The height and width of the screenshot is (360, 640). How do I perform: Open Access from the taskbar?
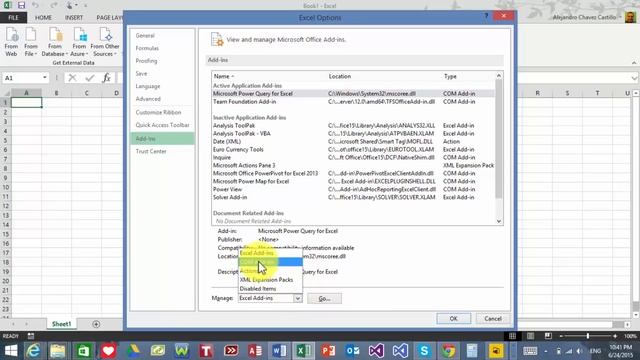point(255,351)
